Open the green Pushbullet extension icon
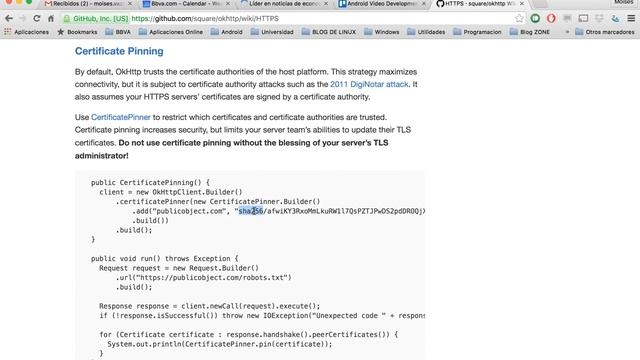 [x=535, y=18]
